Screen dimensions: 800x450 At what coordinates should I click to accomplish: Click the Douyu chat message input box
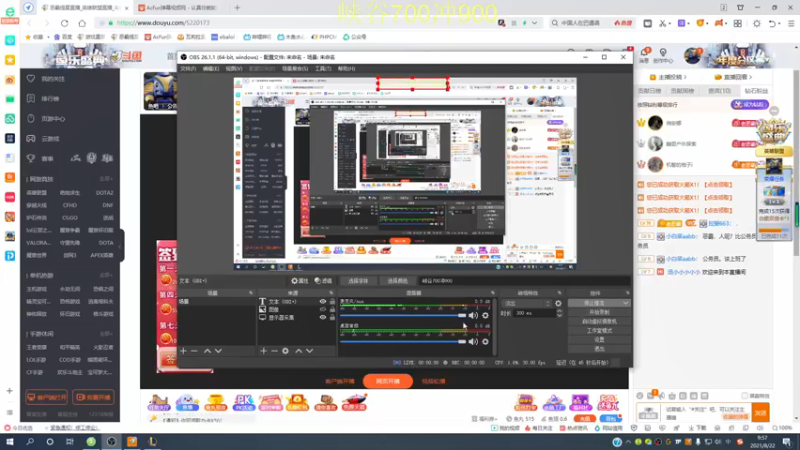[x=706, y=412]
